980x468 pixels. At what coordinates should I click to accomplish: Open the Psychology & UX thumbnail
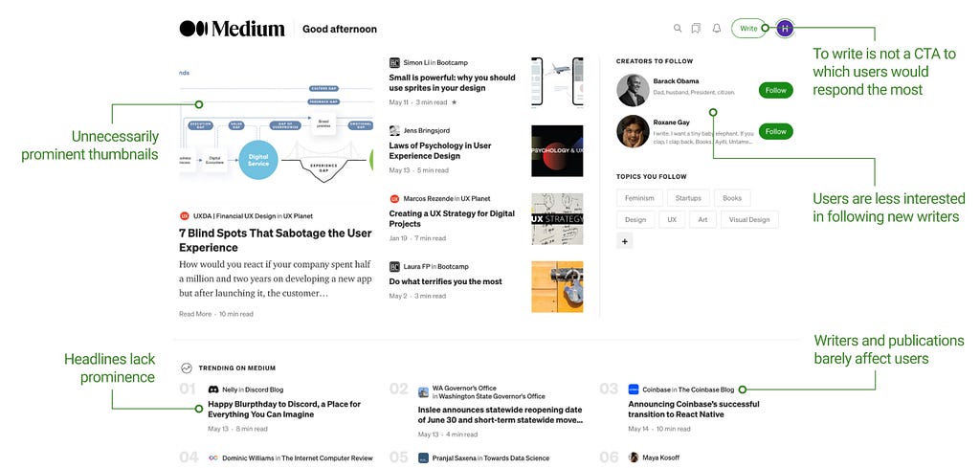557,151
